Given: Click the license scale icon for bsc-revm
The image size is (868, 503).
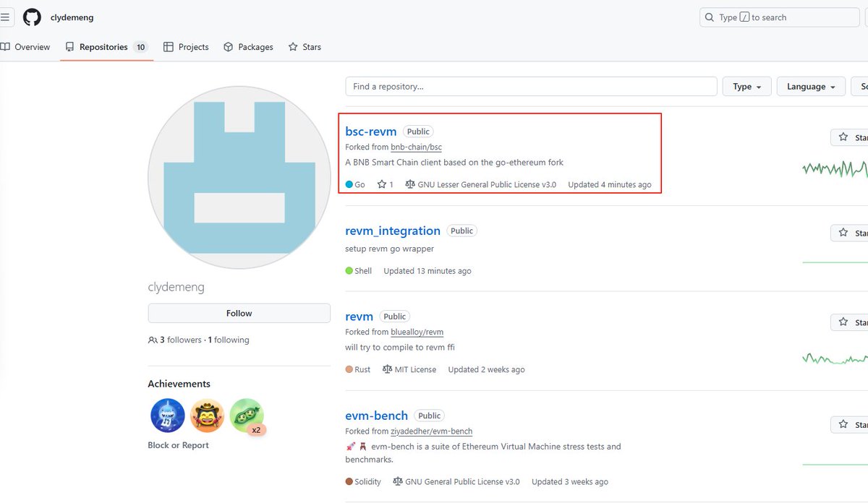Looking at the screenshot, I should pos(411,184).
